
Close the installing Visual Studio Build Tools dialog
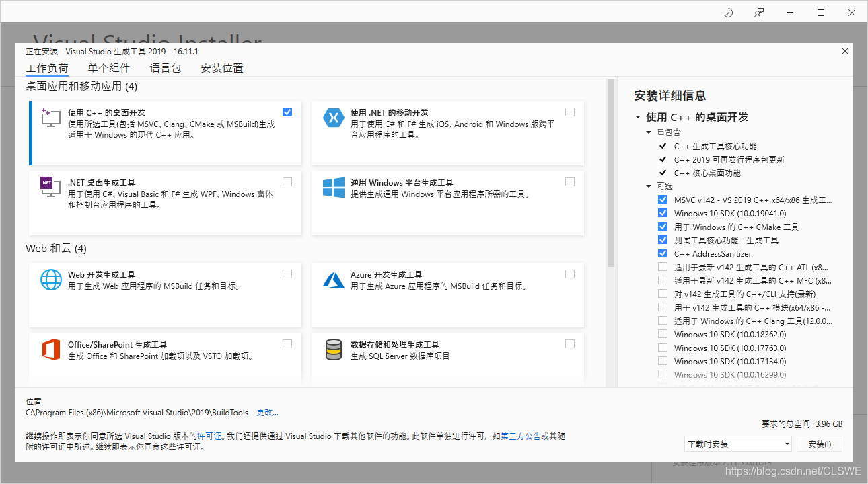845,51
